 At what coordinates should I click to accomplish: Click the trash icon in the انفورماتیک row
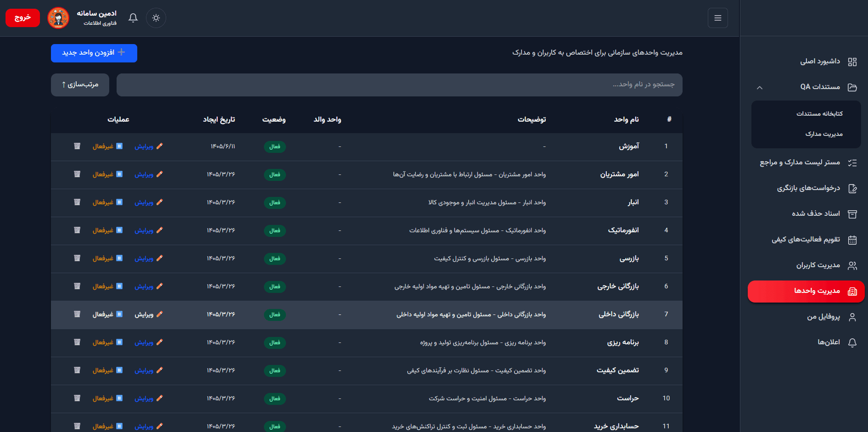pyautogui.click(x=77, y=230)
